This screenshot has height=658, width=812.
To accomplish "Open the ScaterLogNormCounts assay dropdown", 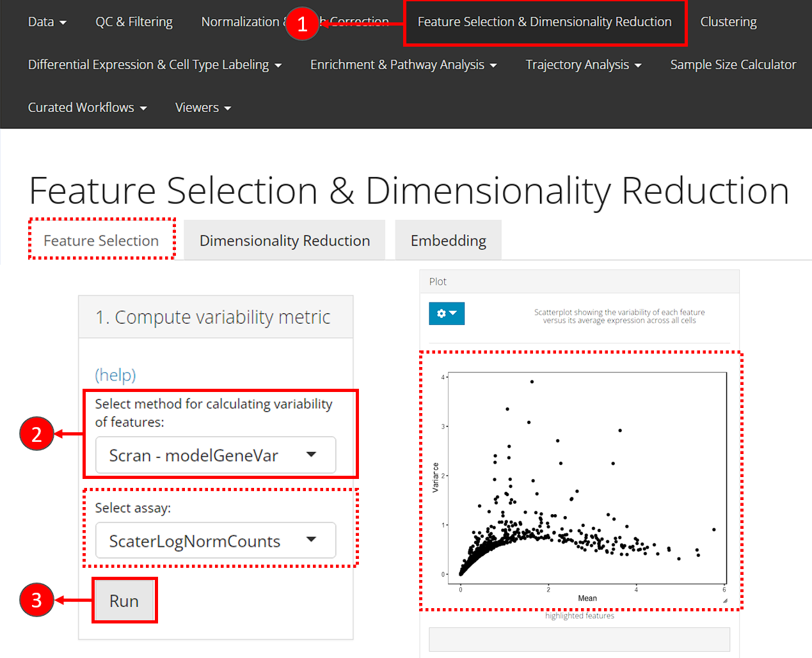I will (215, 541).
